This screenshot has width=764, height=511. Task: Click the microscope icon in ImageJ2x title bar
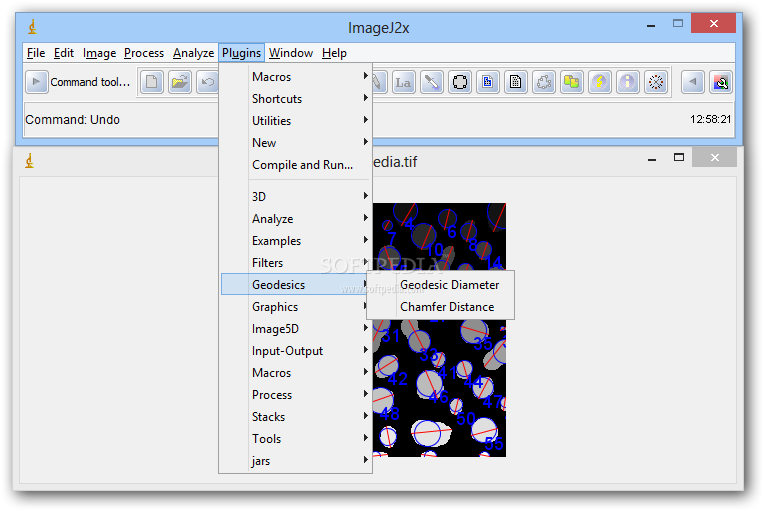pyautogui.click(x=32, y=27)
